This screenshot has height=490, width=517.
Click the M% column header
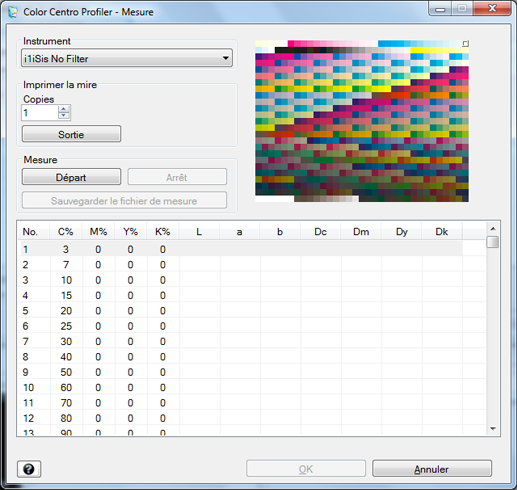click(98, 231)
